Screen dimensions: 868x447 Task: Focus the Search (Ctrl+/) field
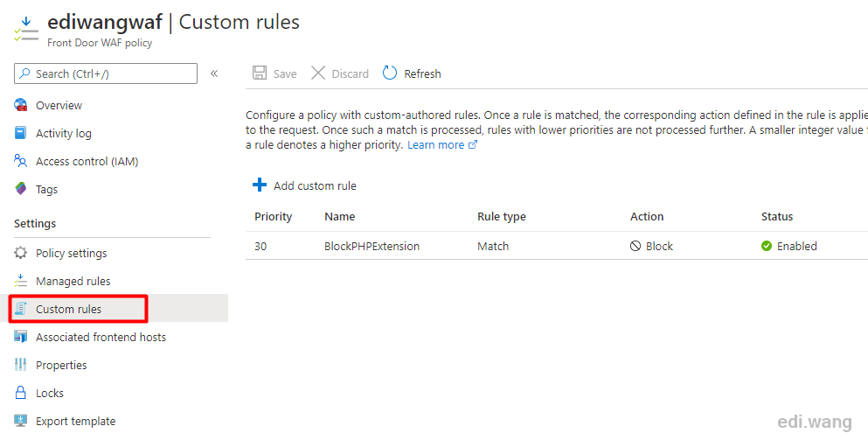[105, 73]
